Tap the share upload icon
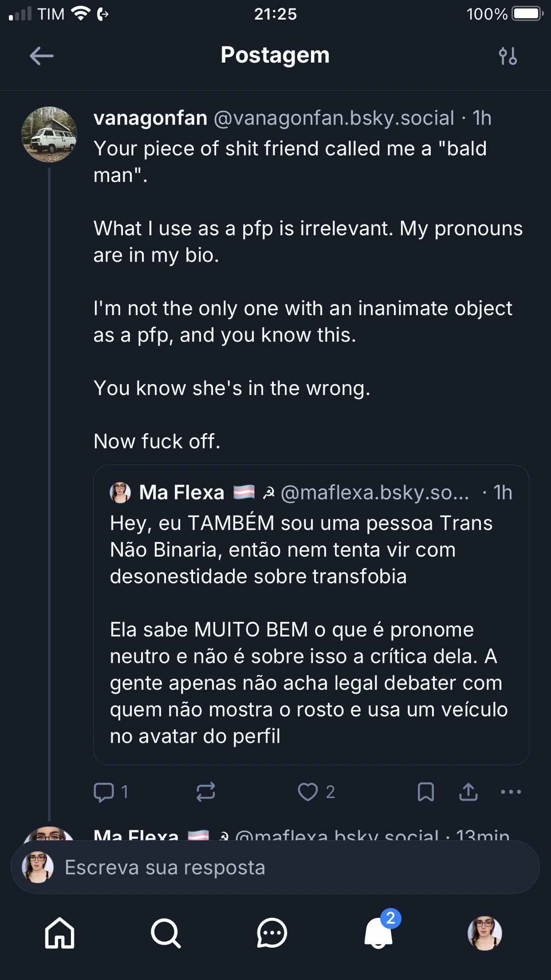551x980 pixels. point(468,792)
